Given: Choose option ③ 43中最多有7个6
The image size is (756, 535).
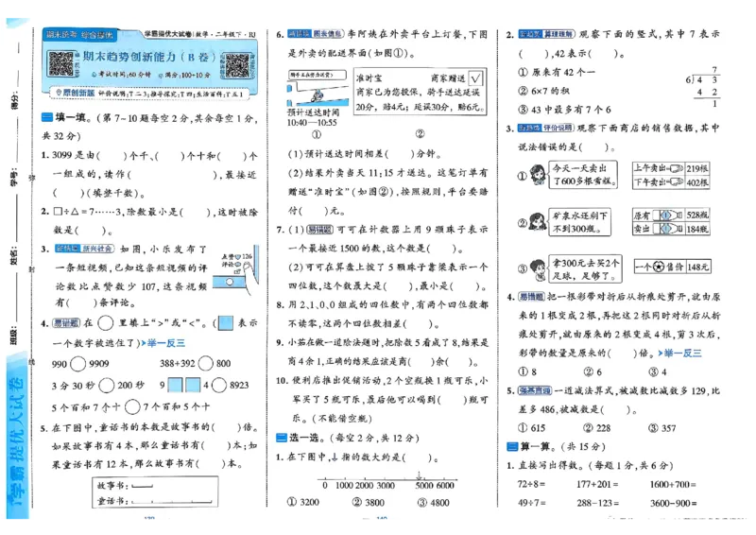Looking at the screenshot, I should coord(564,110).
